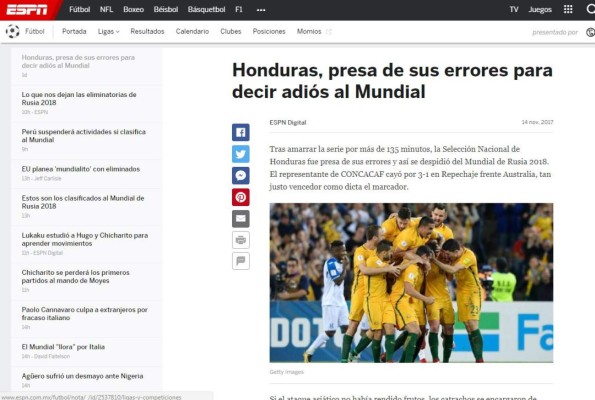
Task: Click the ESPN Digital byline
Action: click(x=288, y=123)
